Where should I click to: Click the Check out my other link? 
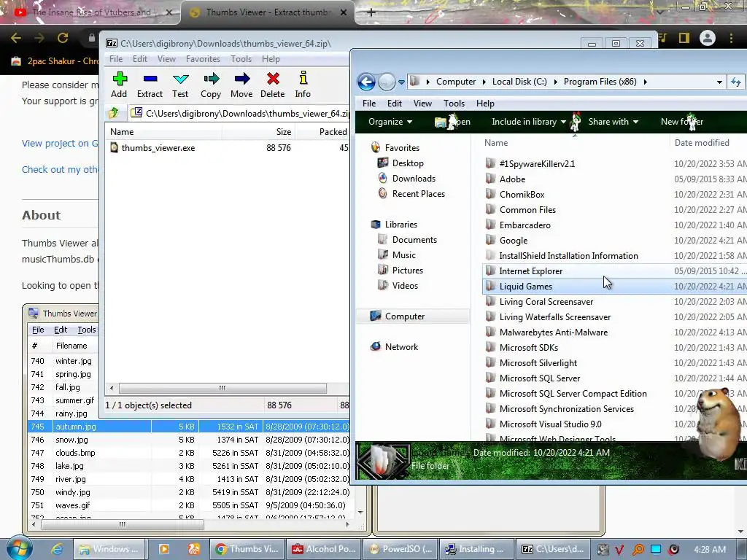click(x=60, y=169)
